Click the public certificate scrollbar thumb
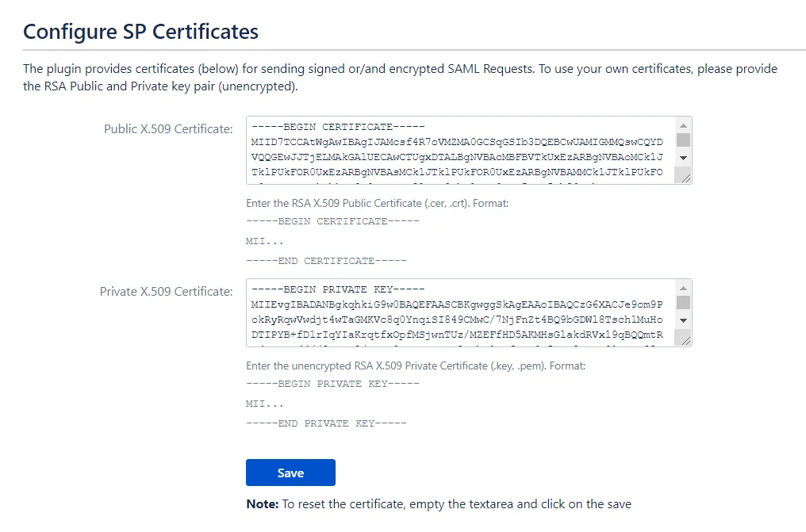This screenshot has width=806, height=532. coord(683,140)
